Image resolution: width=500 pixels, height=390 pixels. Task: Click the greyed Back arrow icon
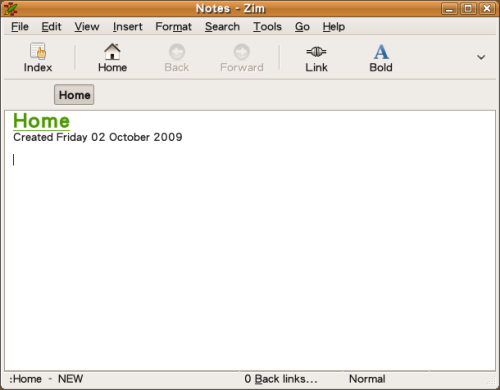[177, 52]
